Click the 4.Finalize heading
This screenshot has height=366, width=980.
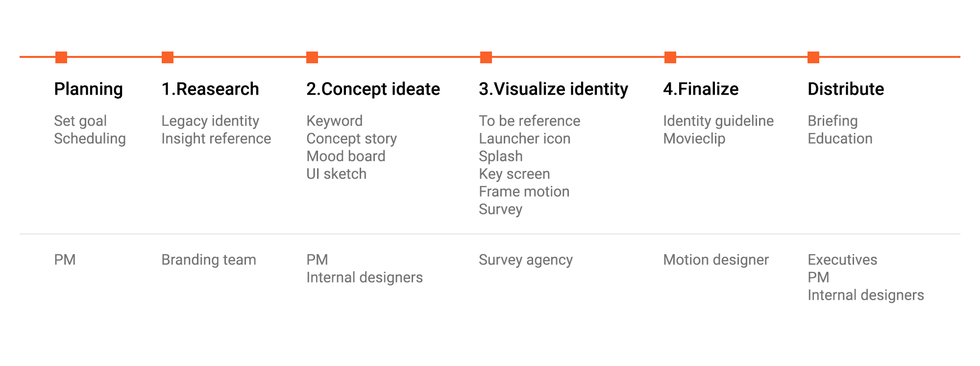coord(701,89)
